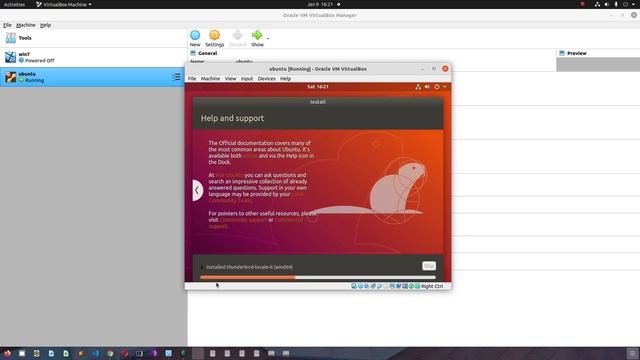Click the New virtual machine icon
The height and width of the screenshot is (360, 640).
click(x=195, y=36)
